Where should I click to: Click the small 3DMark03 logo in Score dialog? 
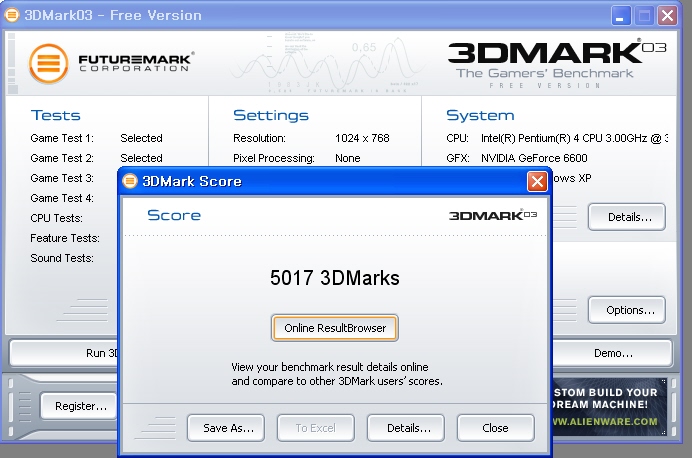coord(493,215)
